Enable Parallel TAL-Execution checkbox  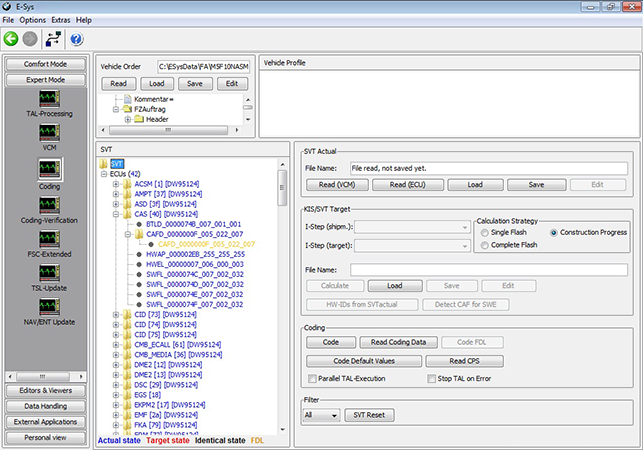click(x=310, y=379)
